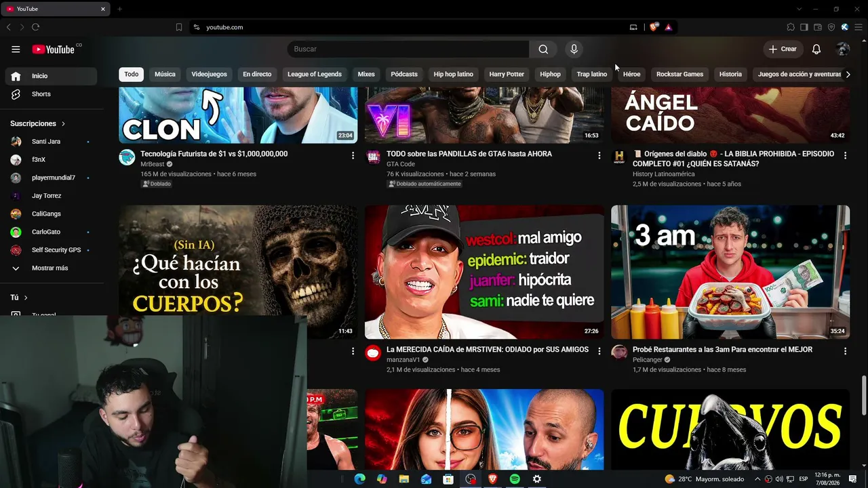Screen dimensions: 868x488
Task: Open more options for MrBeast video
Action: [353, 156]
